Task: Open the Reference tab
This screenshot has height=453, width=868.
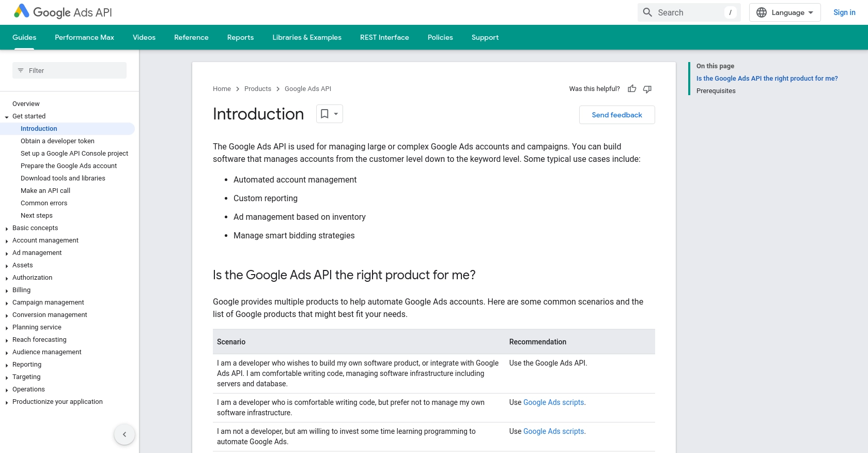Action: coord(191,37)
